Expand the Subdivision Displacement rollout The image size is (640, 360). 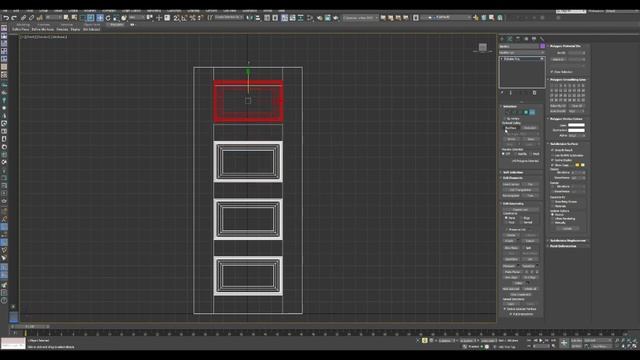[568, 240]
